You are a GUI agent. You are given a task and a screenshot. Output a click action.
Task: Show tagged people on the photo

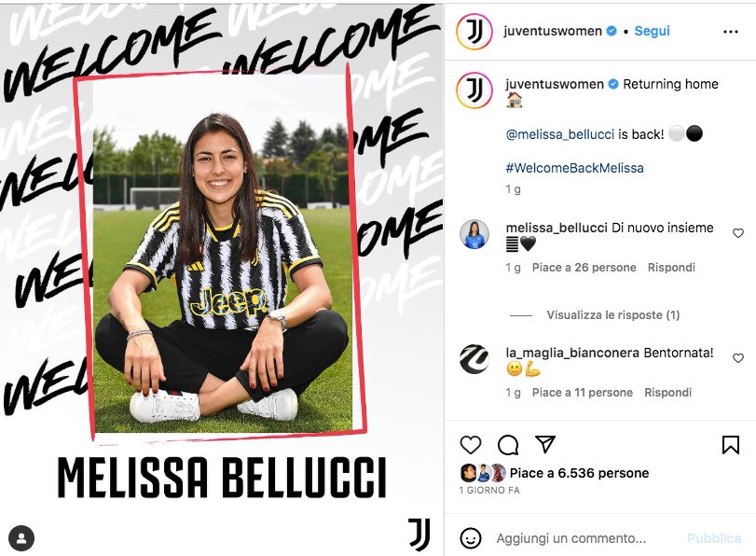(21, 538)
